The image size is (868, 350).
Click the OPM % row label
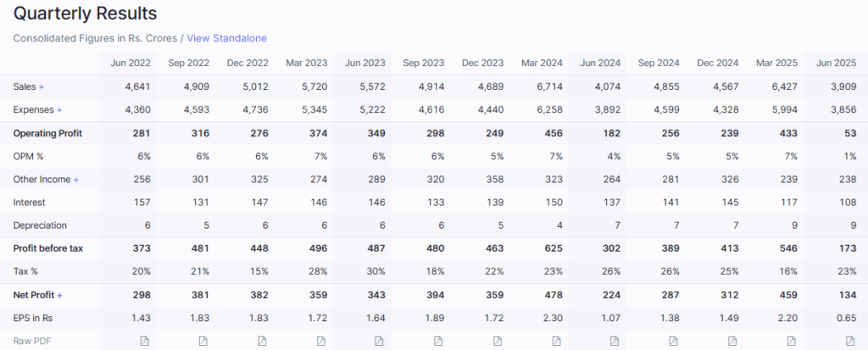pyautogui.click(x=28, y=156)
